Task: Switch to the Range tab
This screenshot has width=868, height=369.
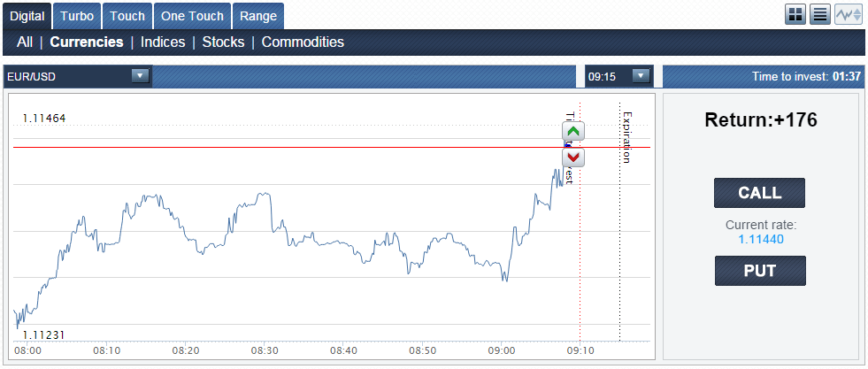Action: point(258,16)
